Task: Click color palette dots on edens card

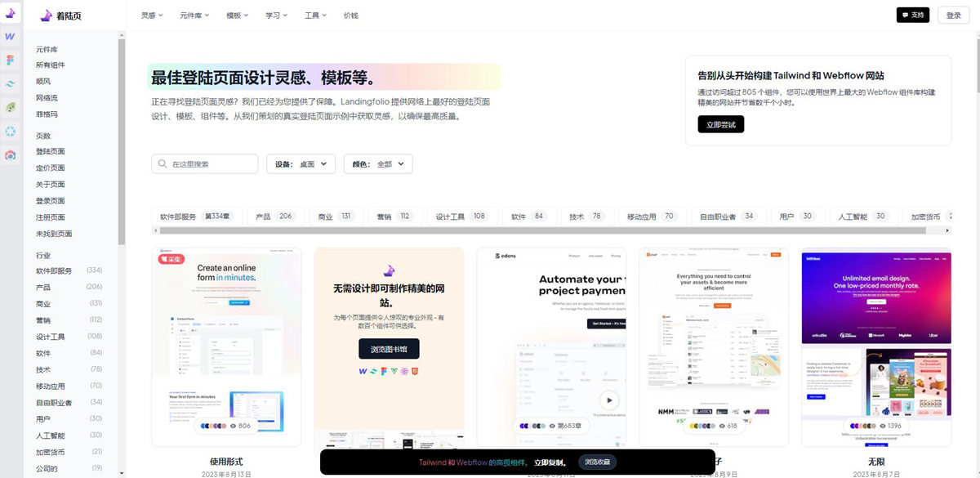Action: coord(532,426)
